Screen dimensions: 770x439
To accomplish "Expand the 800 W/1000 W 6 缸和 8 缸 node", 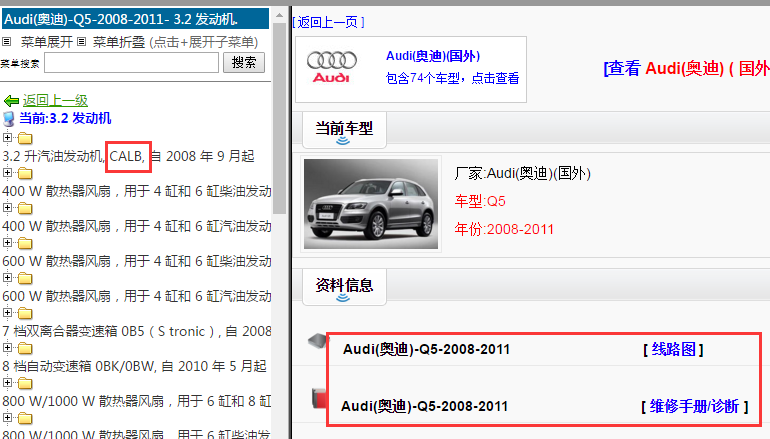I will click(x=7, y=382).
